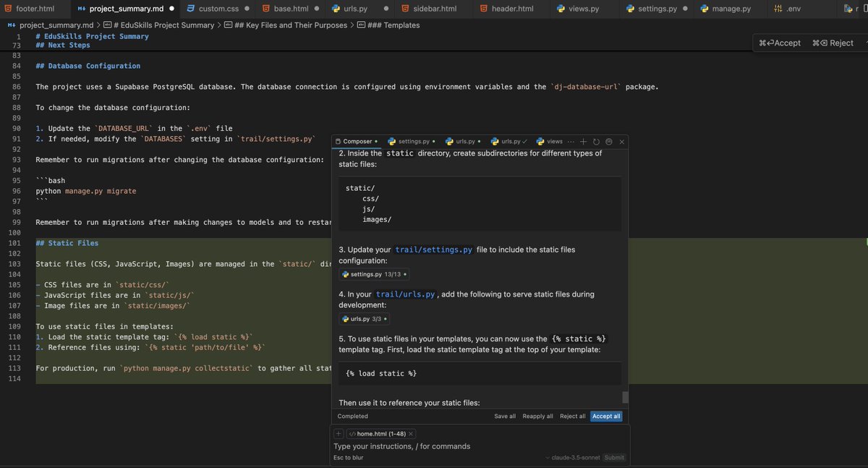Click the add context plus icon above the instruction box
Image resolution: width=868 pixels, height=468 pixels.
click(x=338, y=433)
